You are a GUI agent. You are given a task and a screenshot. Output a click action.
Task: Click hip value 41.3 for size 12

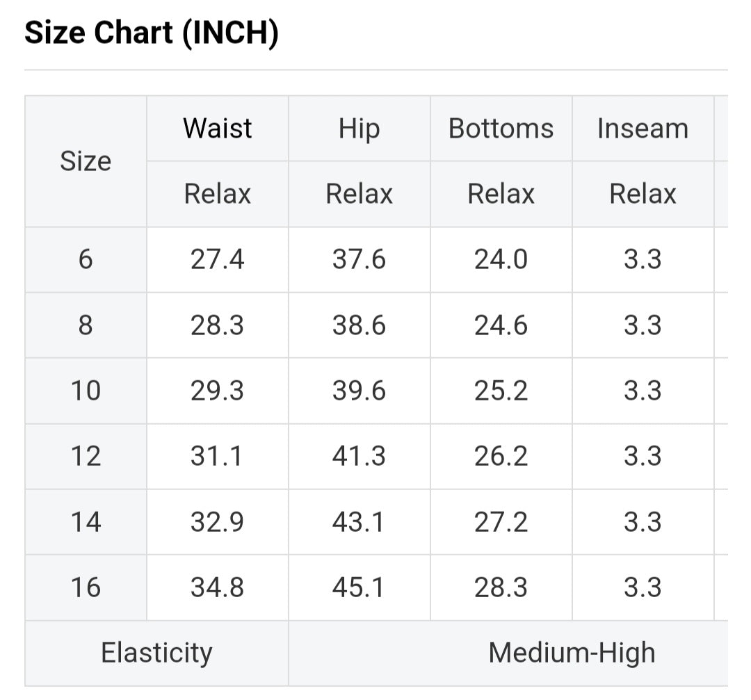click(359, 456)
